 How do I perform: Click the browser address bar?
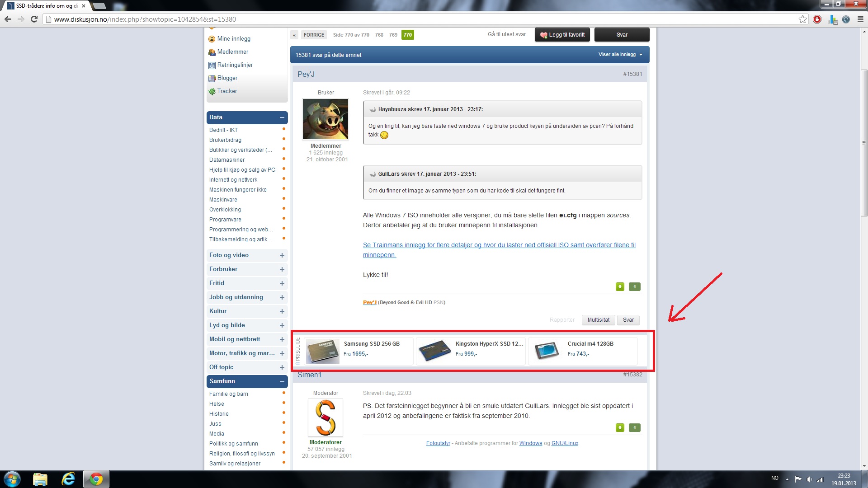407,19
